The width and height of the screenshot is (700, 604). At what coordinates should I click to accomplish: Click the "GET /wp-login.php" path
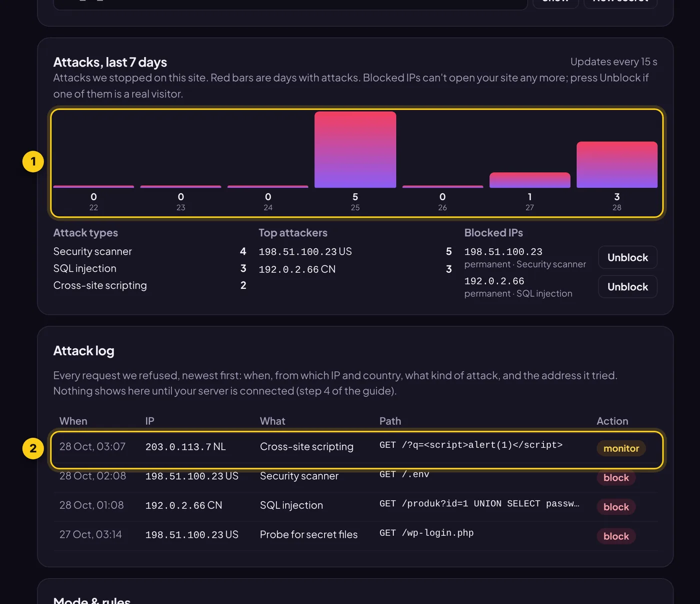(426, 533)
